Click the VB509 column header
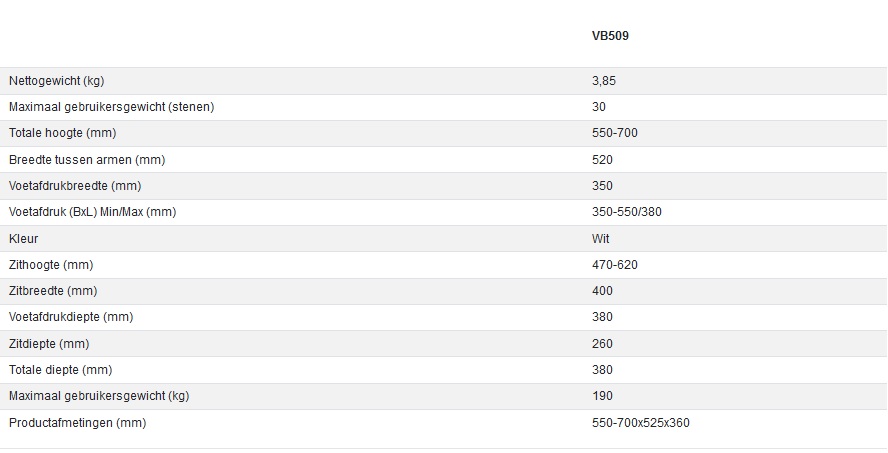The height and width of the screenshot is (453, 888). [x=610, y=36]
